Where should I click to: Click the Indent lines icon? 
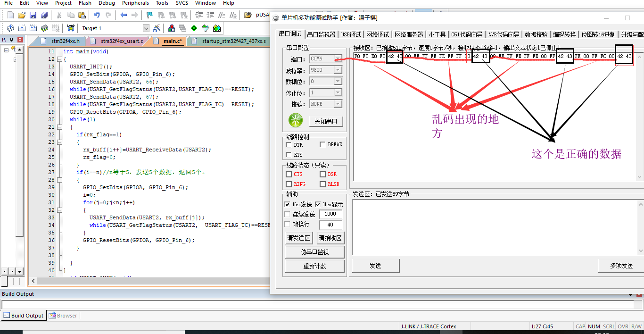(x=198, y=15)
